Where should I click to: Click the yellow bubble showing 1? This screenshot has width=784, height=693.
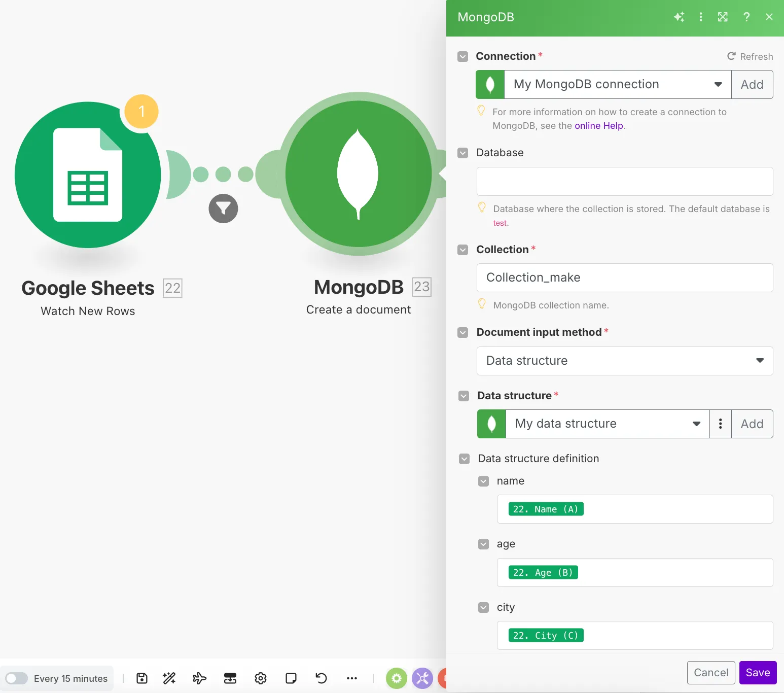(141, 112)
